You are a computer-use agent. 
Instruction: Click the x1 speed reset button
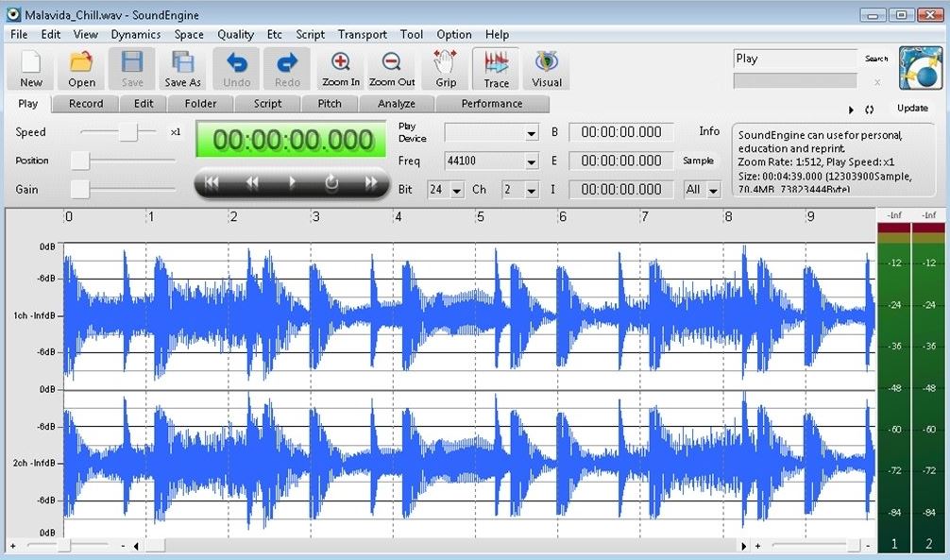pos(176,132)
